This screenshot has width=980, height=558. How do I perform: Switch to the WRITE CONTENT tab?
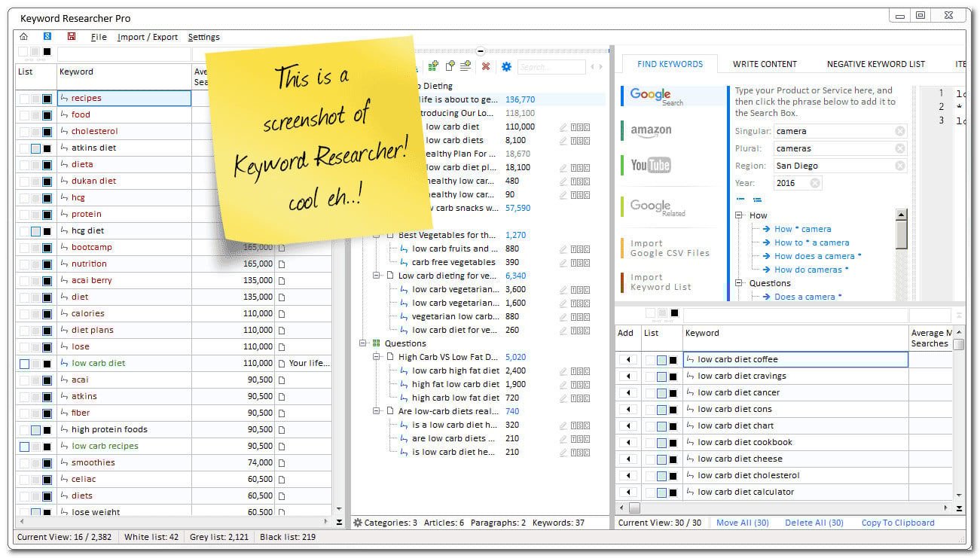pyautogui.click(x=765, y=63)
